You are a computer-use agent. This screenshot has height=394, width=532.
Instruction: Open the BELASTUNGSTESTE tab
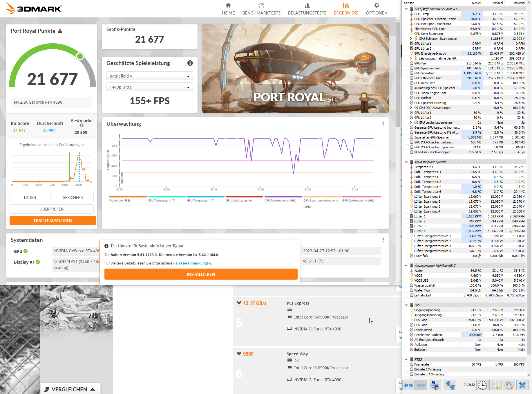tap(307, 9)
